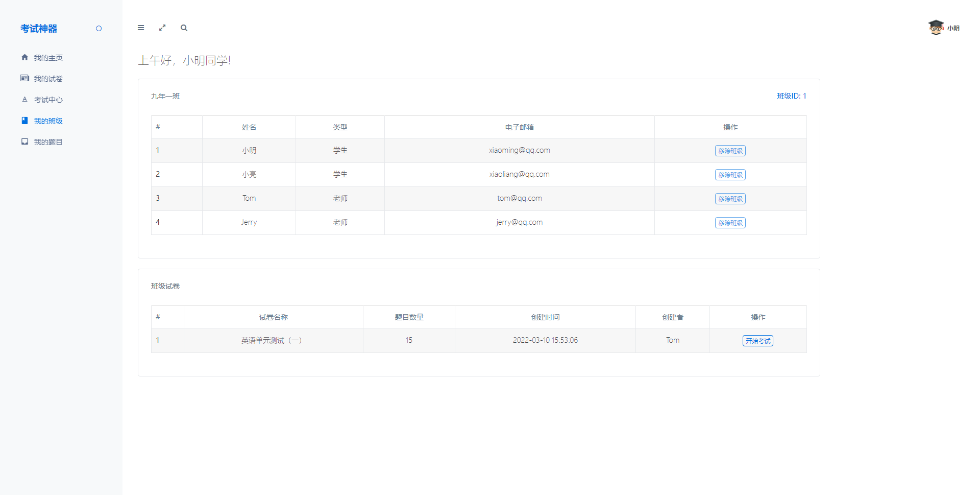Click the creation time 2022-03-10 15:53:06
The height and width of the screenshot is (495, 980).
click(545, 340)
